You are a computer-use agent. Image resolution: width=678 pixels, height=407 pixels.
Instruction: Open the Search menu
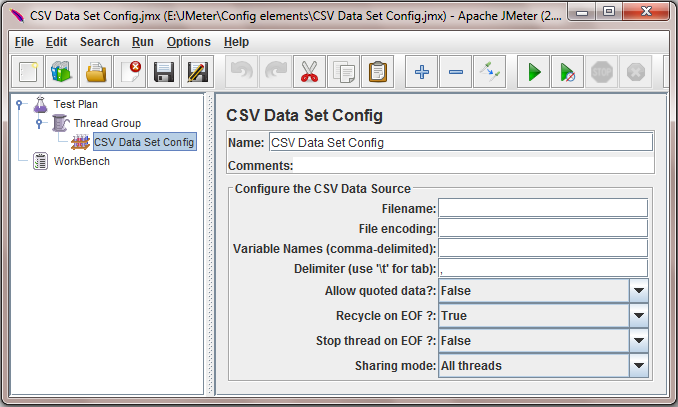tap(99, 42)
